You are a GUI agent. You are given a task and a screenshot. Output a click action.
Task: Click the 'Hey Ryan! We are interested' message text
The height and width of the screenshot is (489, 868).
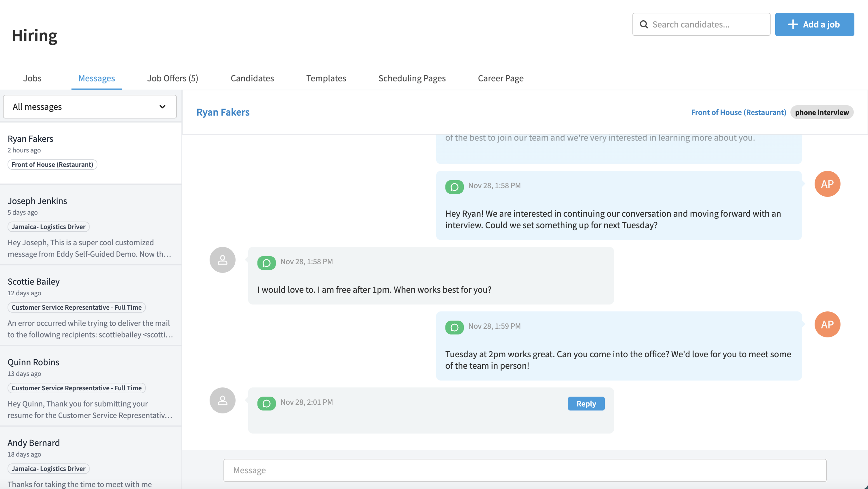[x=613, y=219]
